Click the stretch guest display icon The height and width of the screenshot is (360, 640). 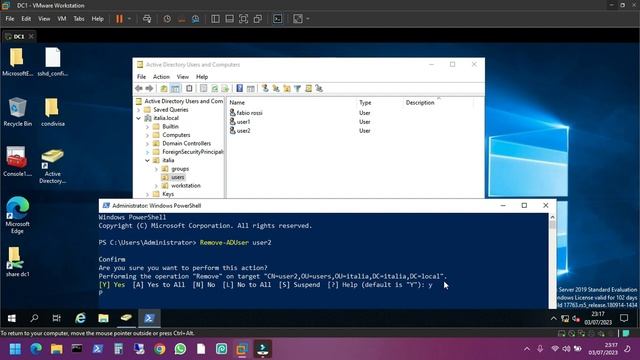click(298, 19)
